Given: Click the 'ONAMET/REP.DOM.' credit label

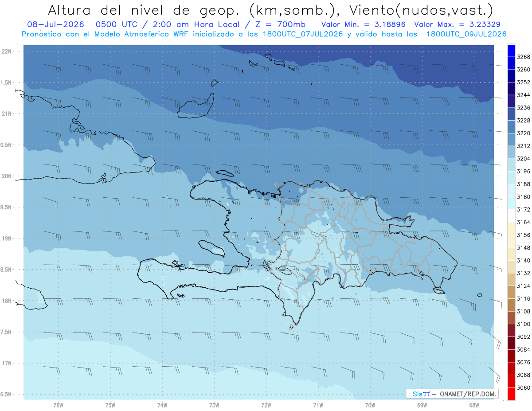Looking at the screenshot, I should tap(467, 394).
